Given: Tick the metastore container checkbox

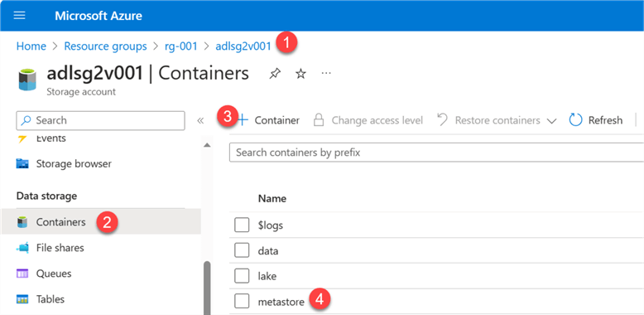Looking at the screenshot, I should (x=242, y=302).
